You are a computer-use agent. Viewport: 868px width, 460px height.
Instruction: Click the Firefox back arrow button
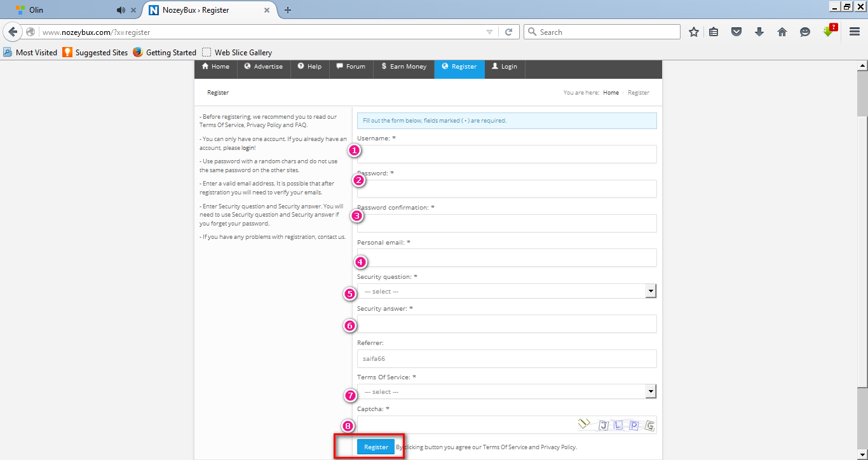coord(13,32)
